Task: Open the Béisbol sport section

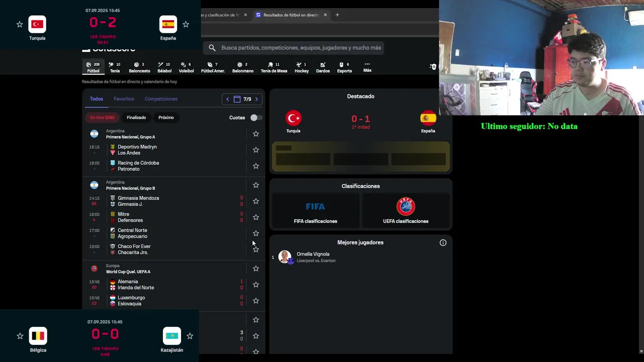Action: coord(164,67)
